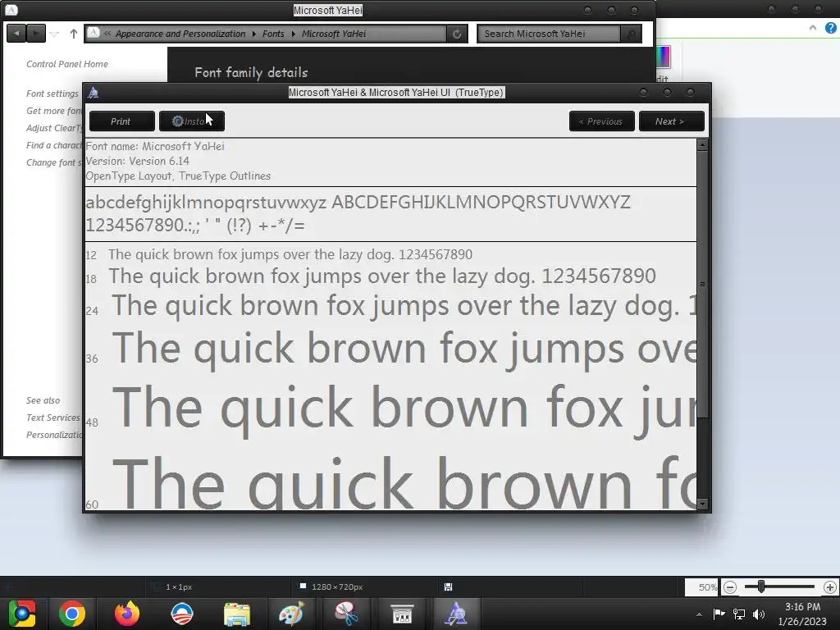Viewport: 840px width, 630px height.
Task: Click the Previous font face button
Action: coord(601,121)
